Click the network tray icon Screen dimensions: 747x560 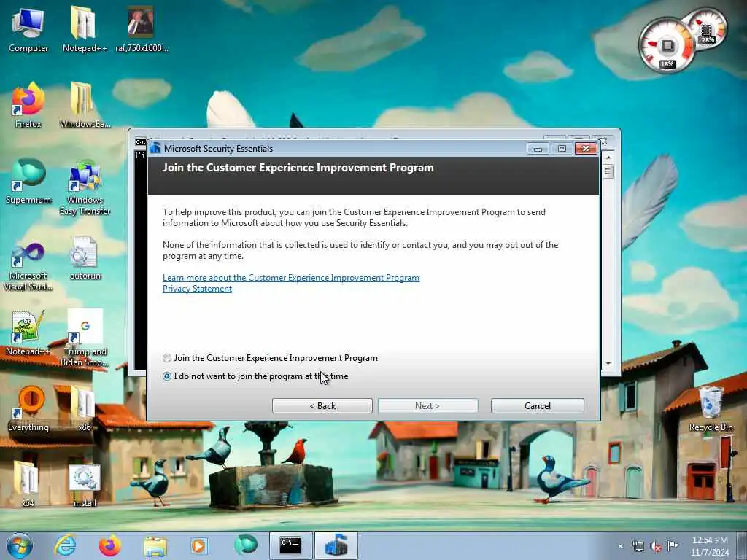[x=638, y=546]
